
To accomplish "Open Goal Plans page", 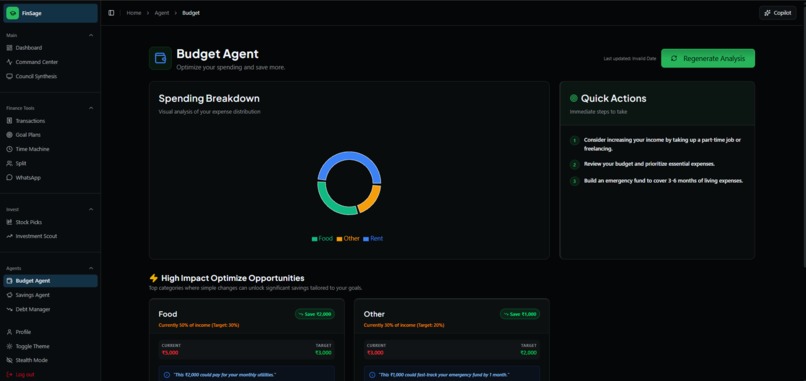I will 50,135.
